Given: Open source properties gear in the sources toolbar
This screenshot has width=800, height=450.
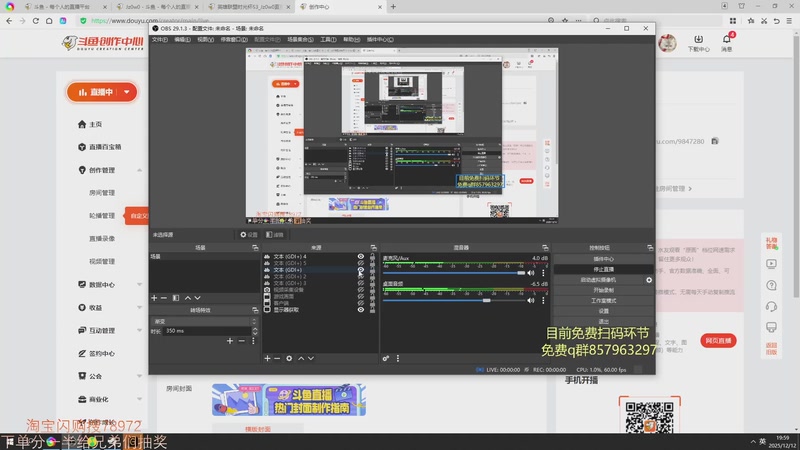Looking at the screenshot, I should [x=289, y=359].
